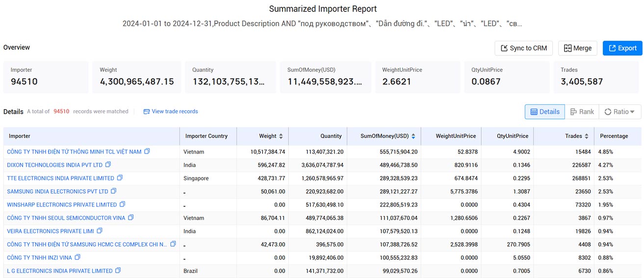Open SAMSUNG INDIA ELECTRONICS PVT LTD link
Viewport: 644px width, 278px height.
tap(57, 192)
